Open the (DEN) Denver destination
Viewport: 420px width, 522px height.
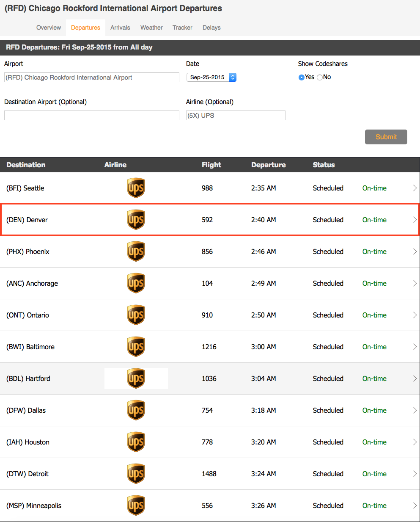coord(27,220)
